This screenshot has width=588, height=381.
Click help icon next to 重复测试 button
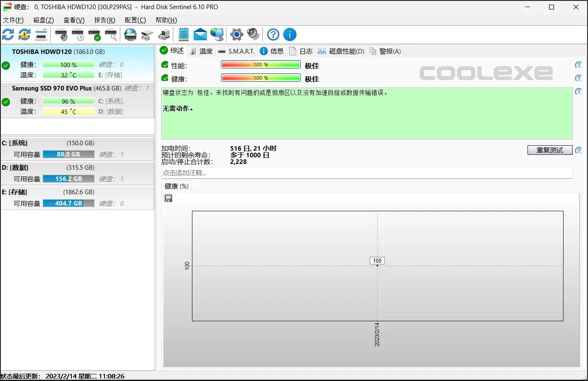tap(578, 150)
